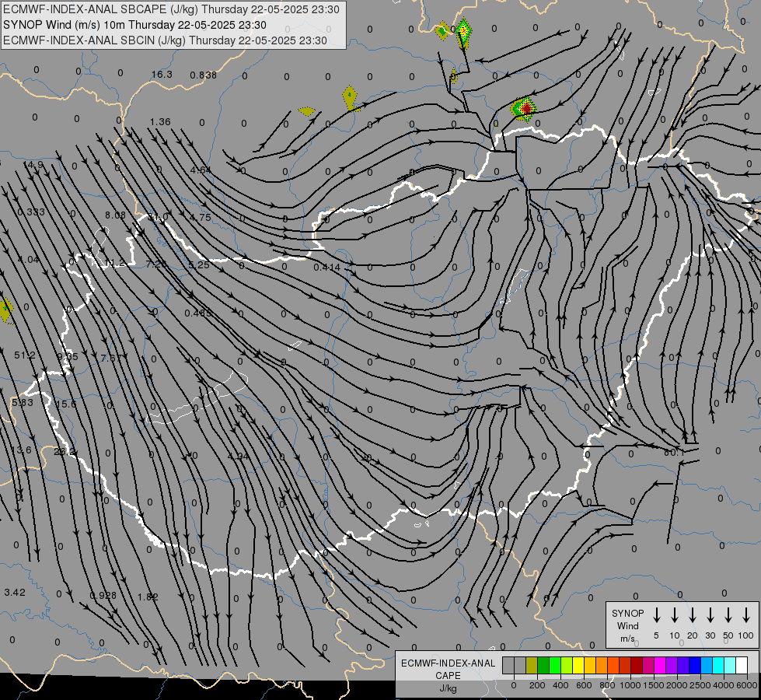Click the 1.36 value on the map
Screen dimensions: 761x700
pyautogui.click(x=160, y=121)
